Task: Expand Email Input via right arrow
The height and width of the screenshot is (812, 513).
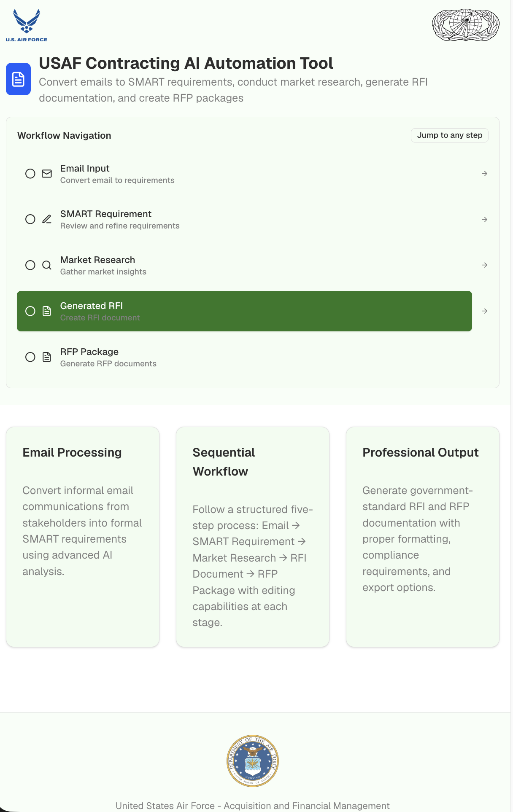Action: tap(485, 174)
